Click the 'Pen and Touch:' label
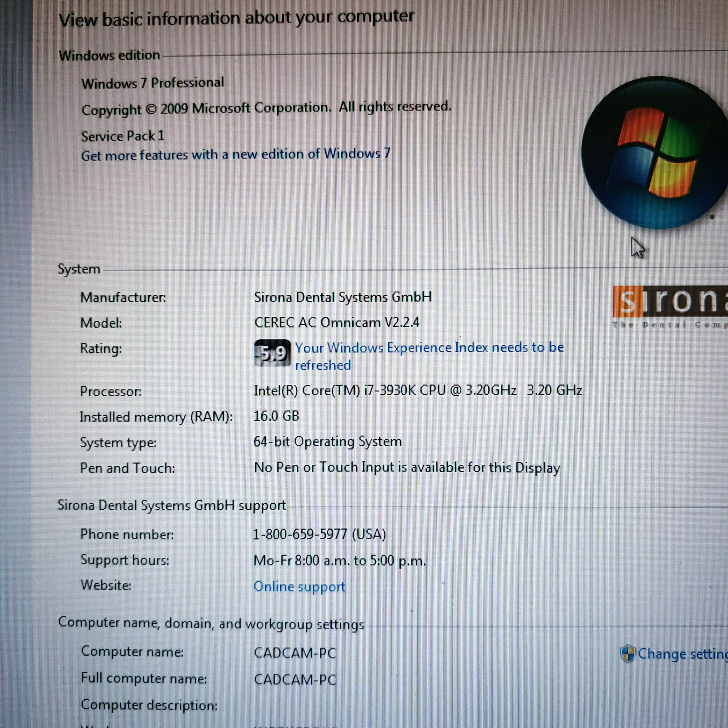 pyautogui.click(x=127, y=468)
